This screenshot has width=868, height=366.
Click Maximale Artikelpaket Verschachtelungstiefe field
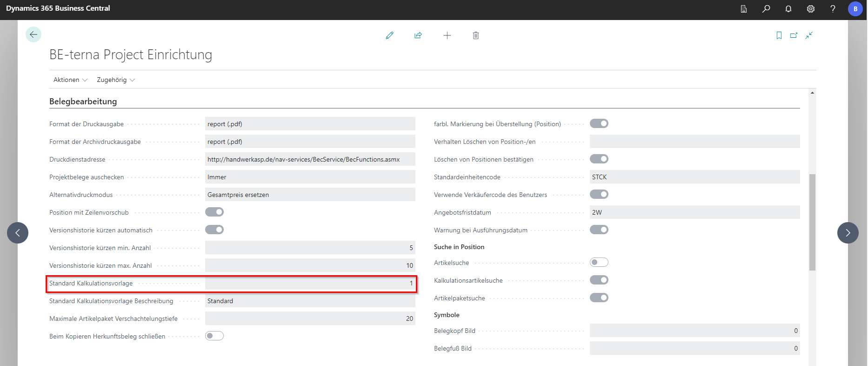(x=310, y=319)
